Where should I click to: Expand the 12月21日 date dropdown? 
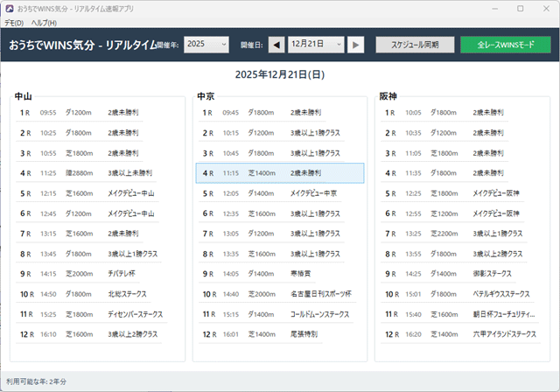click(x=316, y=45)
